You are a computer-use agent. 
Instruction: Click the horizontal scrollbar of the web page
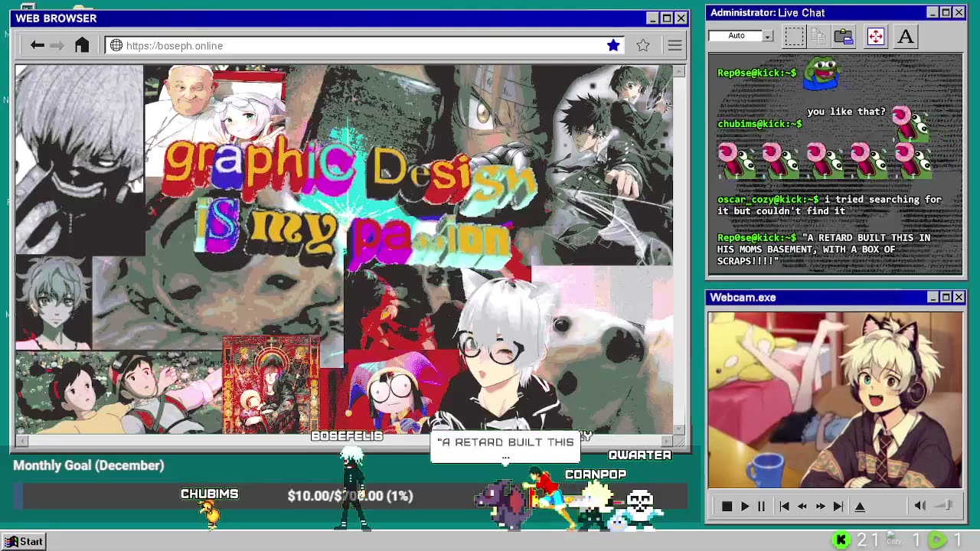coord(345,441)
